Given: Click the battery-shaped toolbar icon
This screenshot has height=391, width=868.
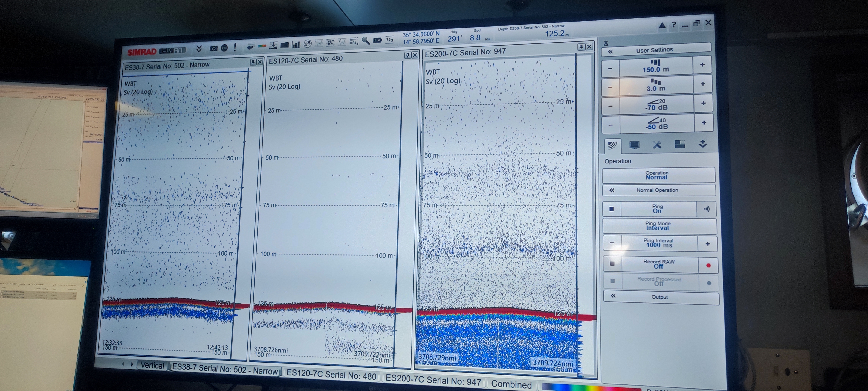Looking at the screenshot, I should pos(377,40).
